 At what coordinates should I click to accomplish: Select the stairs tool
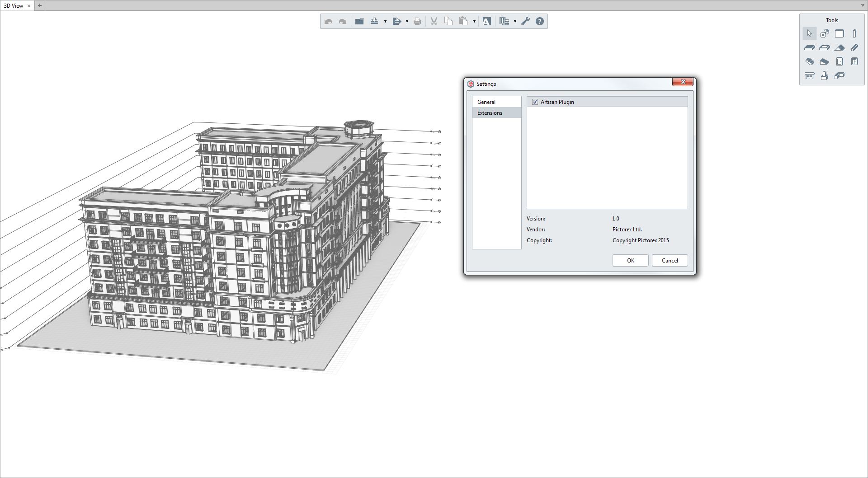point(810,61)
